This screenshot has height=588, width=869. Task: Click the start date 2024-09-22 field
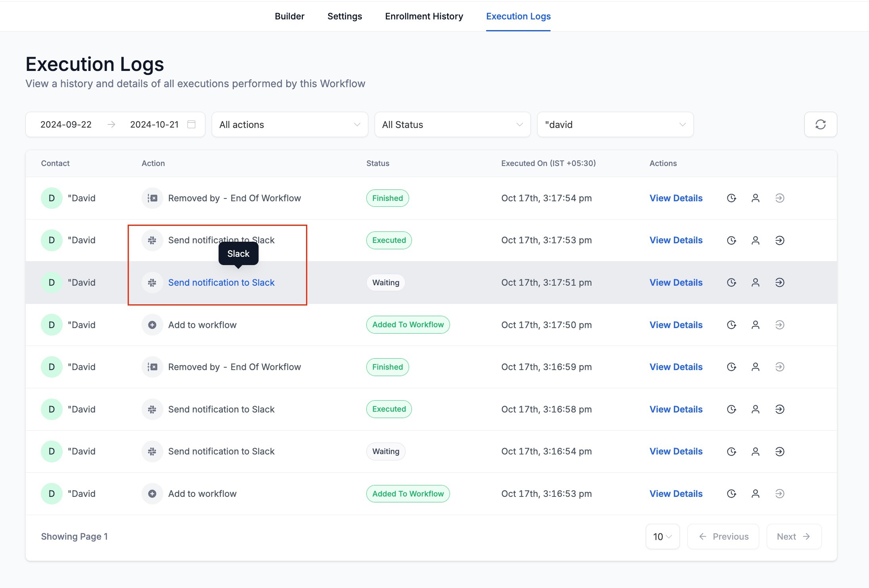pos(66,124)
